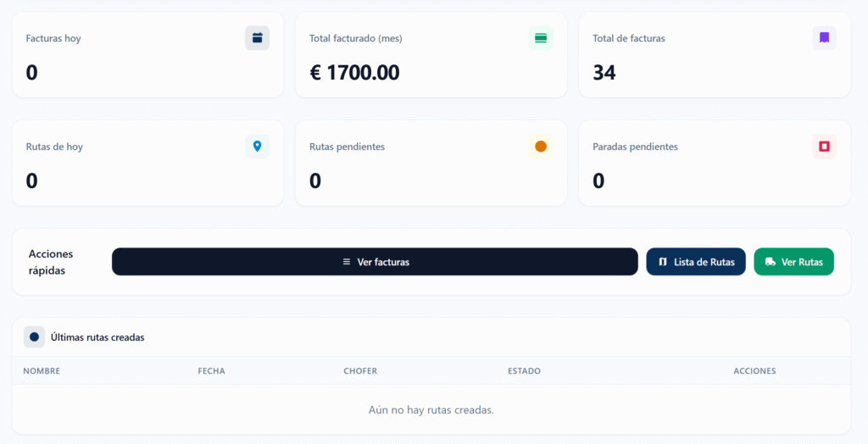
Task: Click the red stop icon in Paradas pendientes
Action: pos(824,147)
